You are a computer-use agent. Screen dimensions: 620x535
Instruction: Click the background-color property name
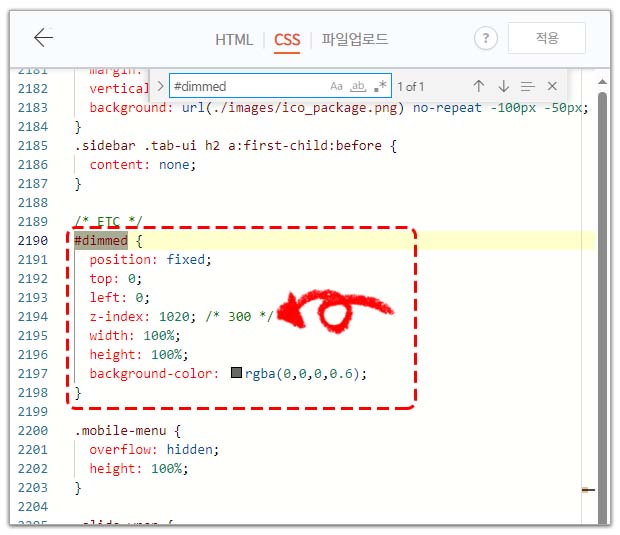click(154, 373)
